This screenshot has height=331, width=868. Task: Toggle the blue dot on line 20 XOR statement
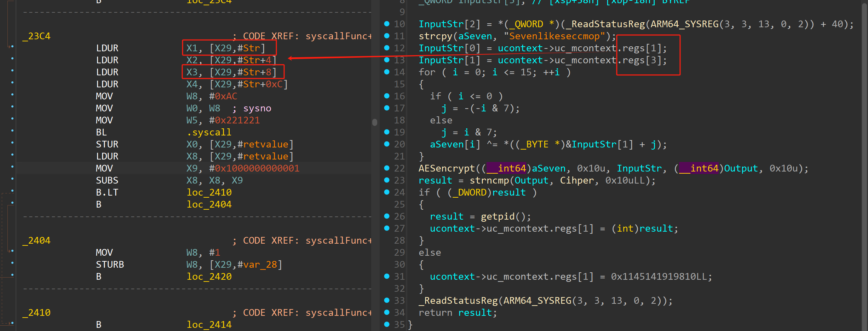point(386,144)
